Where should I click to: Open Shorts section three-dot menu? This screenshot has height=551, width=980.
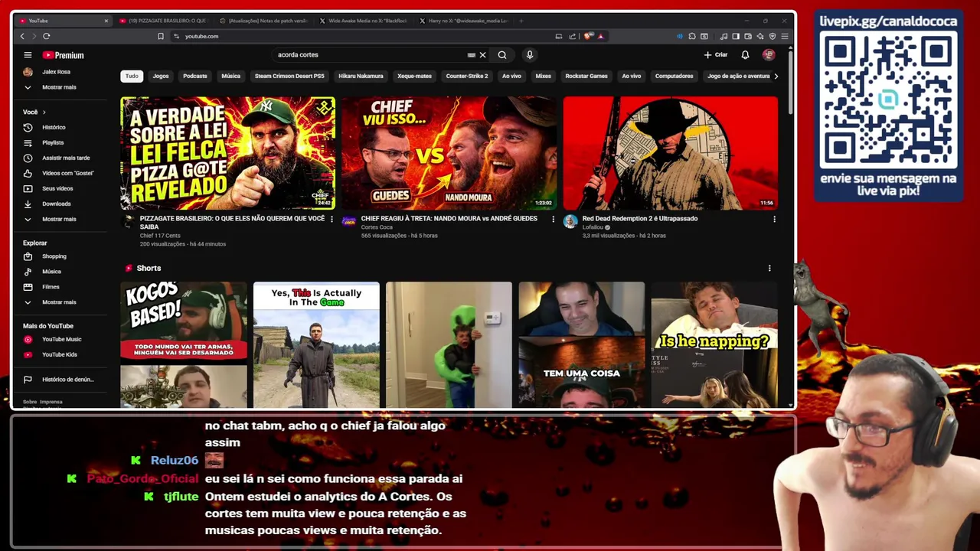(769, 269)
